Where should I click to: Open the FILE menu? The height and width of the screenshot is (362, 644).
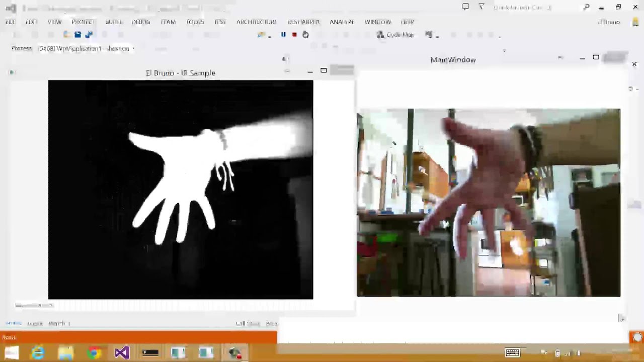(11, 22)
